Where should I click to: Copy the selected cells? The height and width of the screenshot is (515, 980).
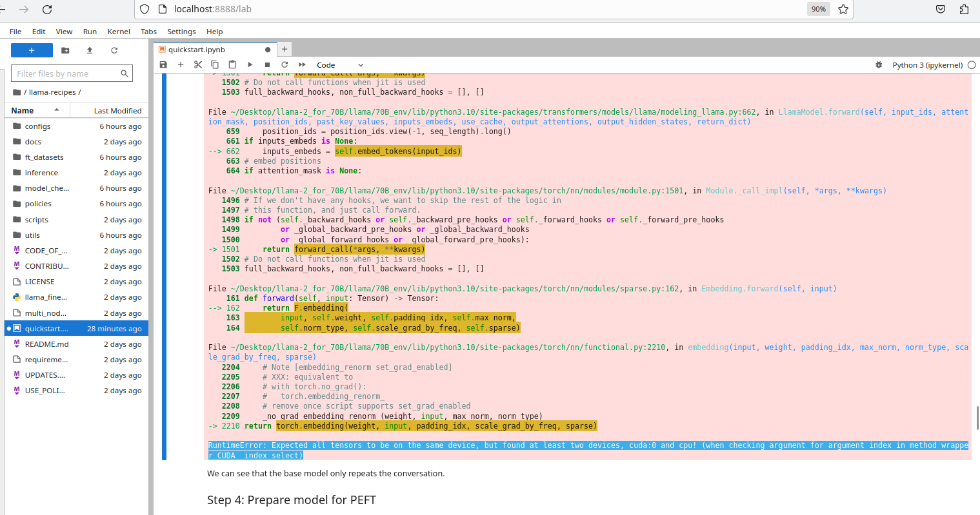(x=215, y=64)
